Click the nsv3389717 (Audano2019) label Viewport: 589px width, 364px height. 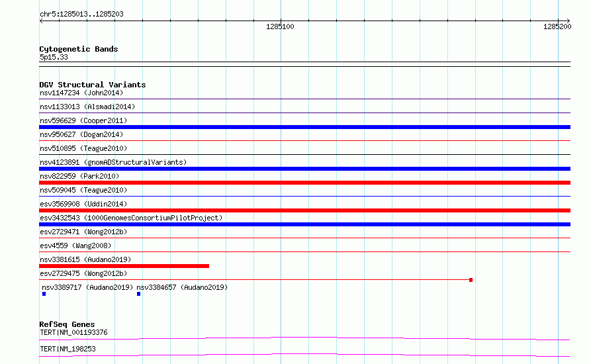87,287
